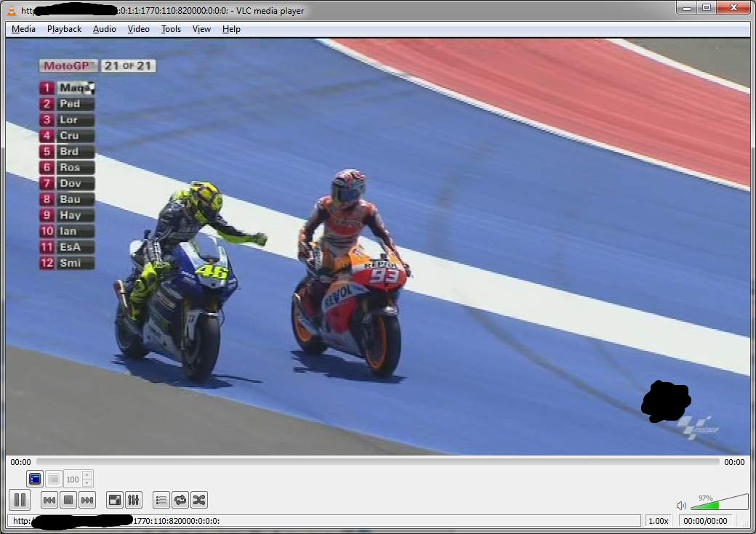Click the playback seek bar
Screen dimensions: 756x534
point(377,461)
